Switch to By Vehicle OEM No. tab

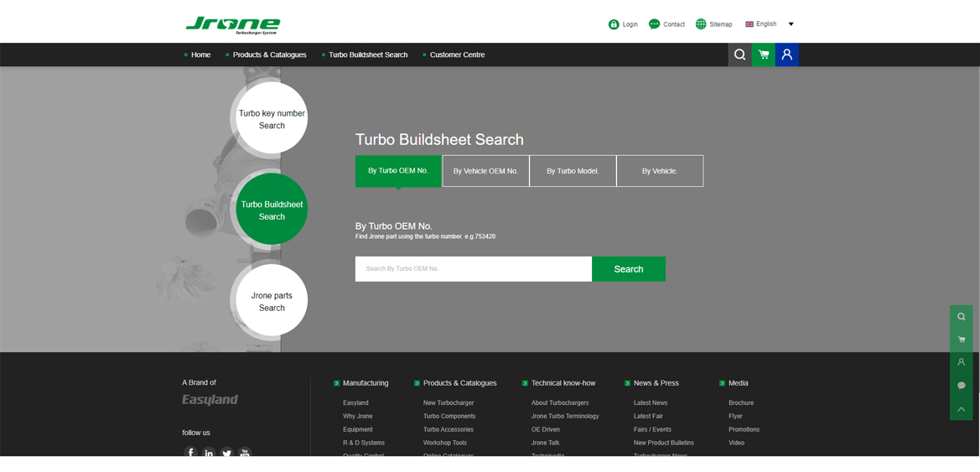click(x=485, y=171)
